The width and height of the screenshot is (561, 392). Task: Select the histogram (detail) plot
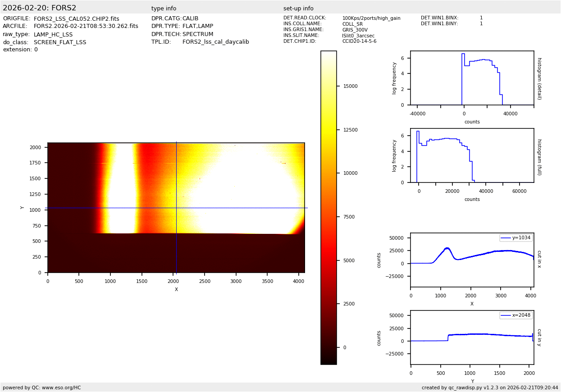[472, 78]
